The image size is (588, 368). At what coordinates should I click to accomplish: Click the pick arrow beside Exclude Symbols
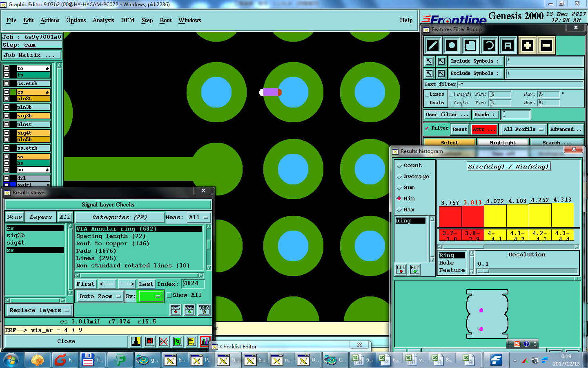coord(429,74)
